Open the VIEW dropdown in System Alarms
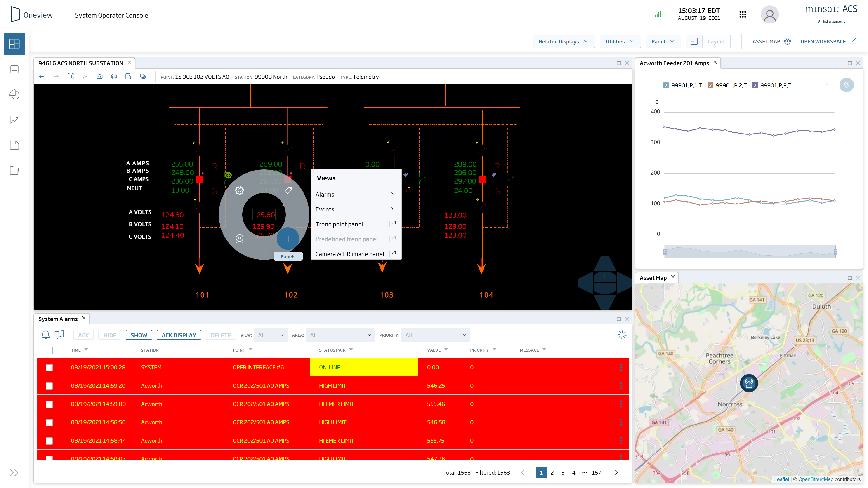 [x=271, y=335]
